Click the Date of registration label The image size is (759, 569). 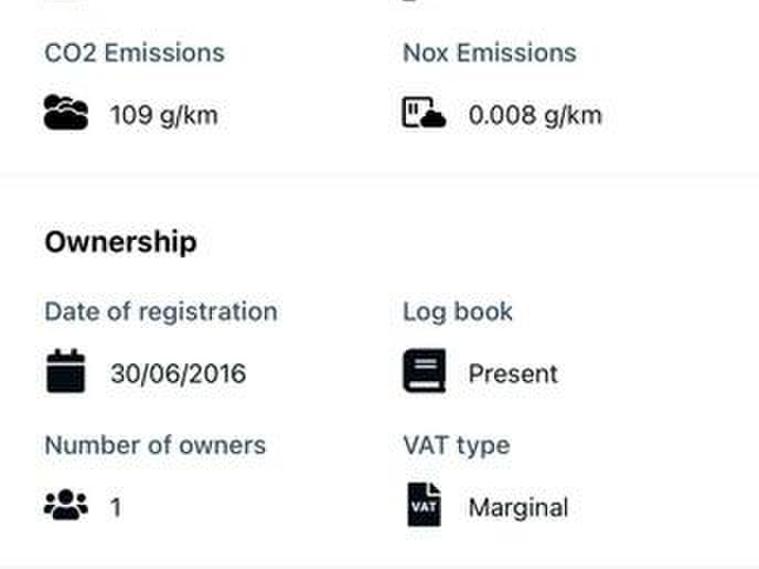point(160,311)
